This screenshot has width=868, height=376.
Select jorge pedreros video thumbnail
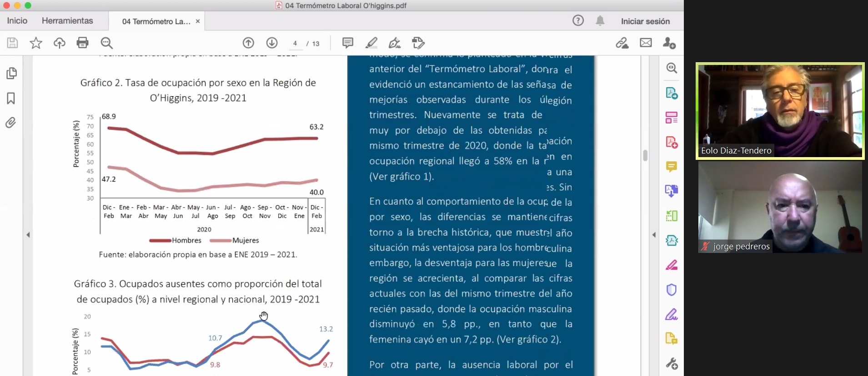point(780,208)
